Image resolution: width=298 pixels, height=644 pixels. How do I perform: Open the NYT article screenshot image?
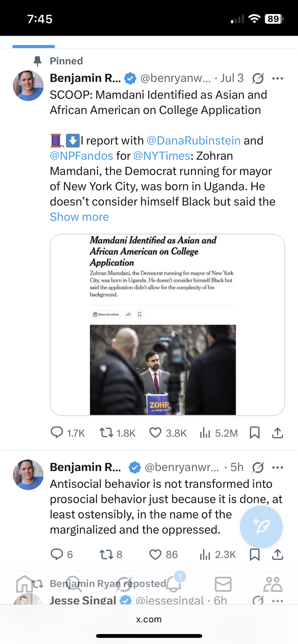coord(167,325)
